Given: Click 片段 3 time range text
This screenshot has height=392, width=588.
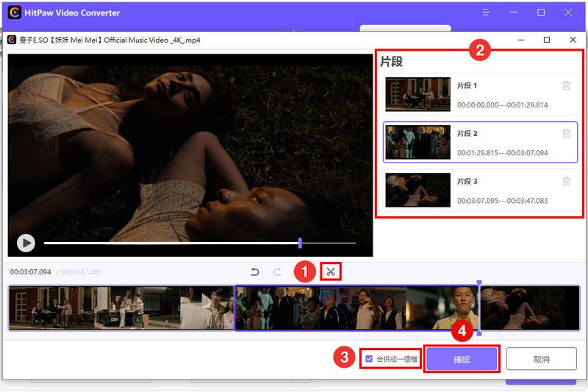Looking at the screenshot, I should coord(502,201).
